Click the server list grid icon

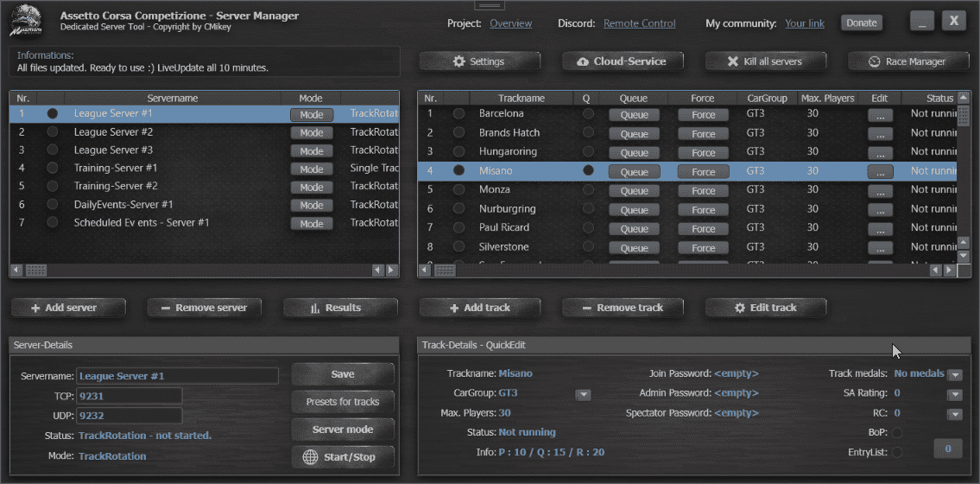37,271
